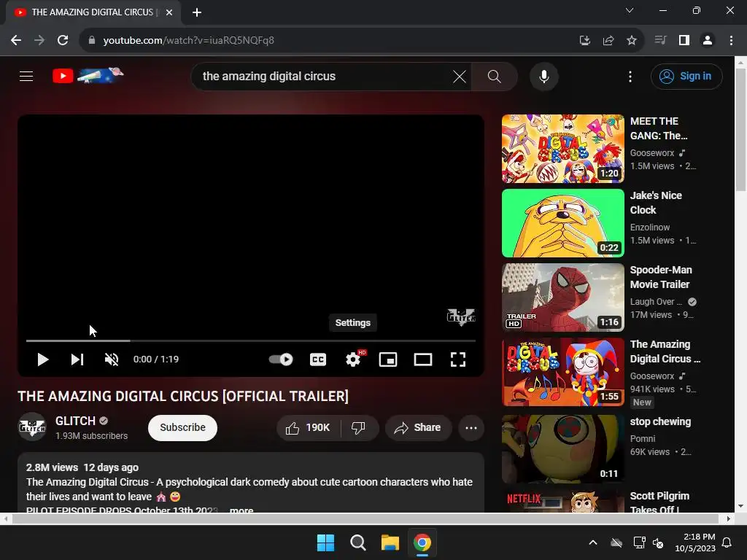The image size is (747, 560).
Task: Go forward in browser history
Action: coord(39,41)
